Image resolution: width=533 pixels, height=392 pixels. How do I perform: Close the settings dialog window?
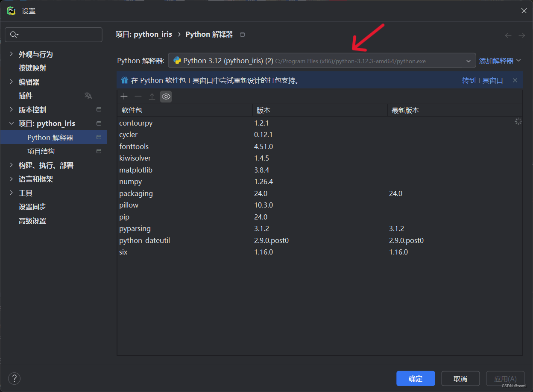point(524,11)
